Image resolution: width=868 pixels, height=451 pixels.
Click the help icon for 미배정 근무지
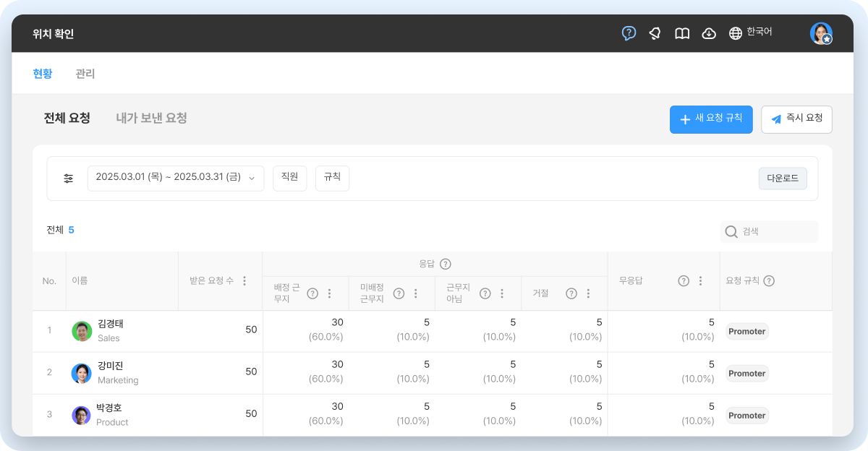(x=399, y=293)
